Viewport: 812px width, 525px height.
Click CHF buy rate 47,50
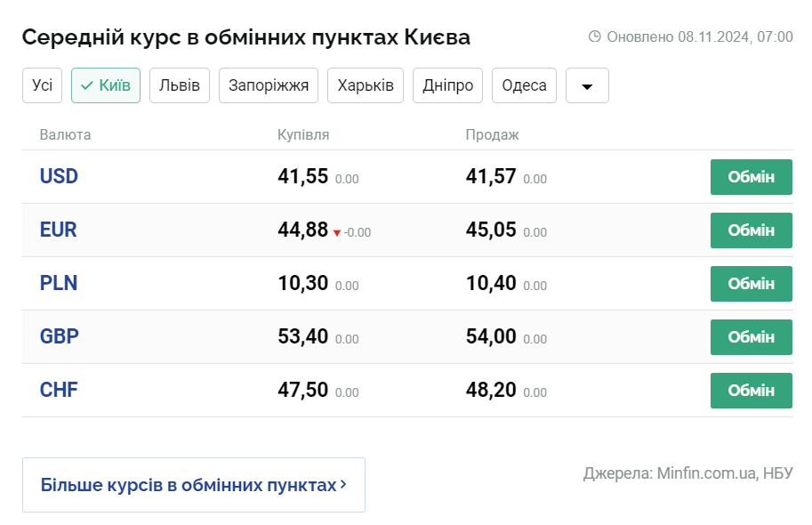[x=303, y=391]
